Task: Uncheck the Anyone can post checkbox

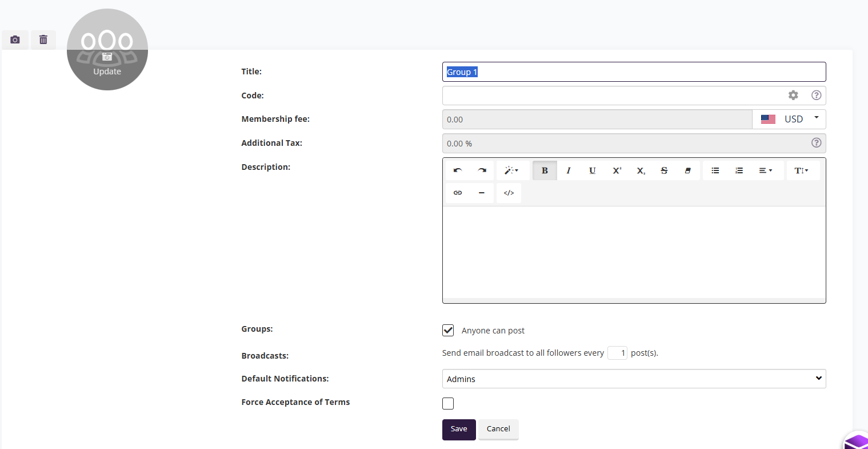Action: 448,330
